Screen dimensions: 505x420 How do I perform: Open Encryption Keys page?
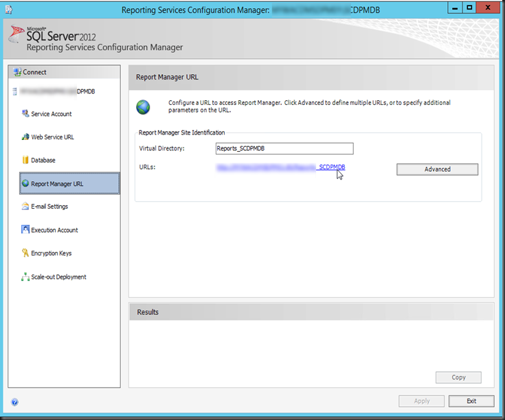pyautogui.click(x=52, y=253)
